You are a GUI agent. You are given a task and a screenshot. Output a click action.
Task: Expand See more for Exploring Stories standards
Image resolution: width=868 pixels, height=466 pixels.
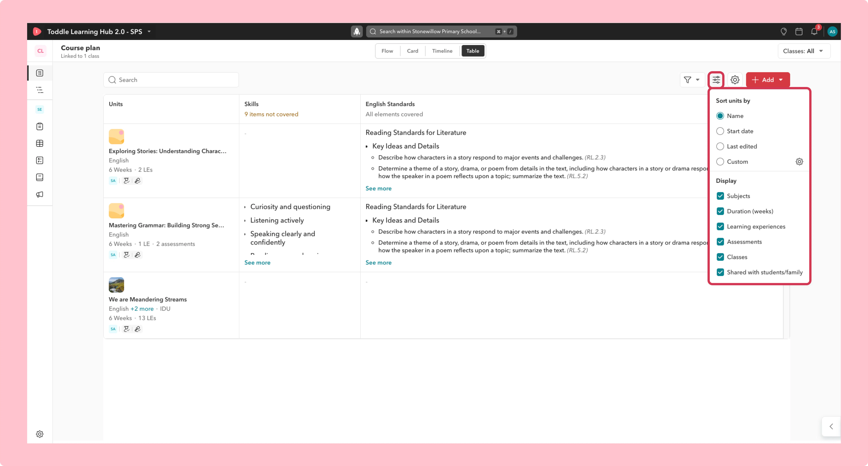pos(378,189)
